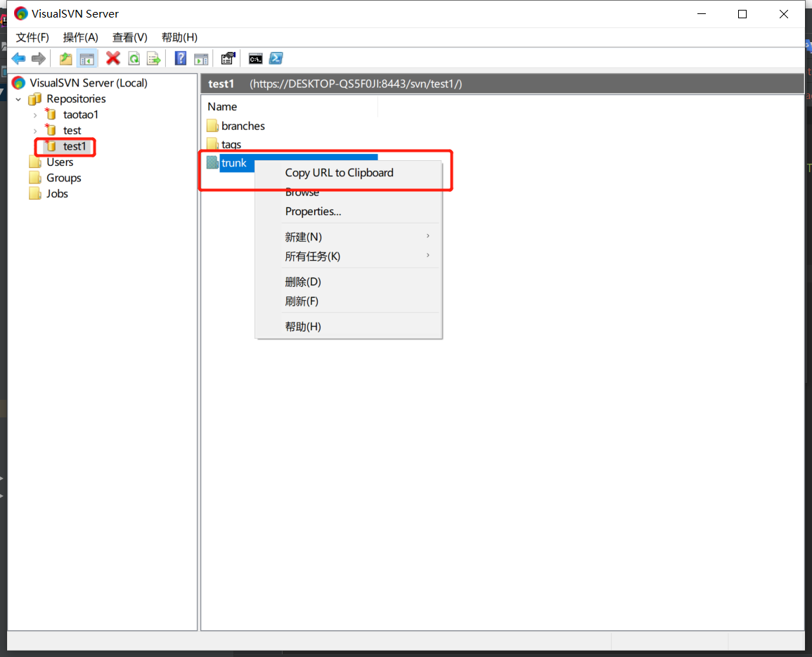Click the tags folder icon
Image resolution: width=812 pixels, height=657 pixels.
click(212, 144)
